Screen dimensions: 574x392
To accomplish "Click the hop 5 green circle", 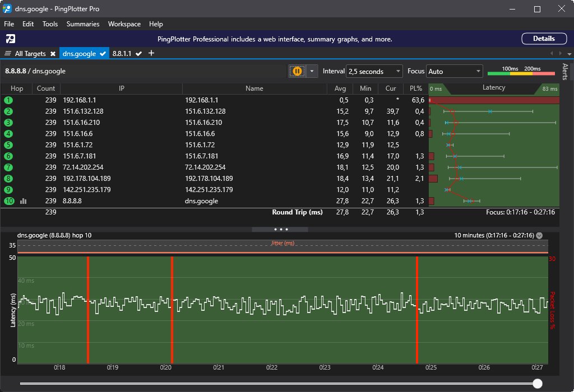I will (8, 145).
